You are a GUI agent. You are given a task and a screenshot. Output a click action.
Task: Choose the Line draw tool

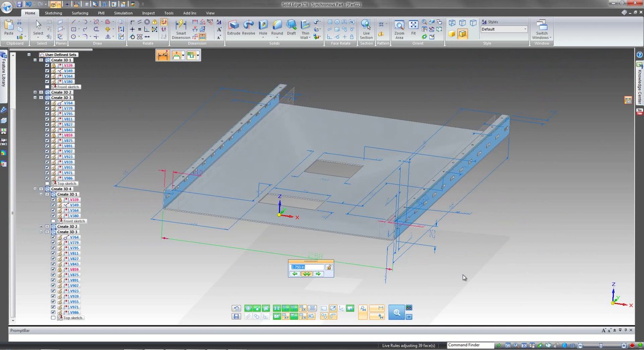point(73,22)
